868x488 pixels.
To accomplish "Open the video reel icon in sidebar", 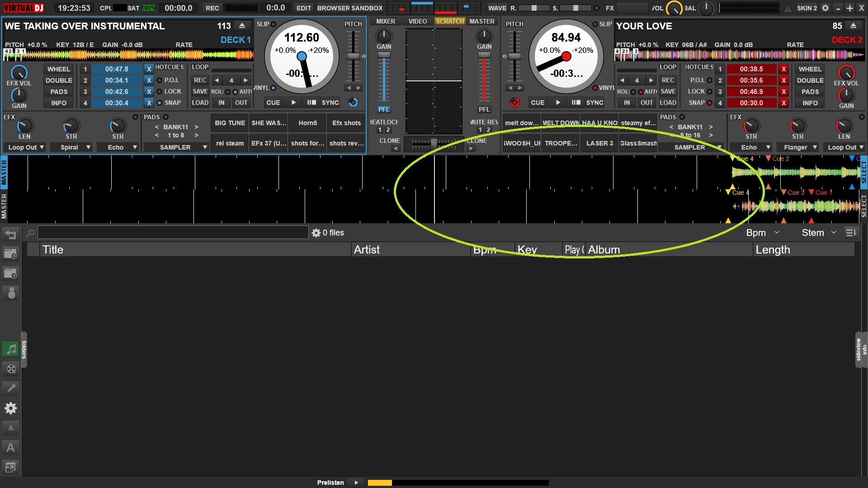I will click(11, 369).
